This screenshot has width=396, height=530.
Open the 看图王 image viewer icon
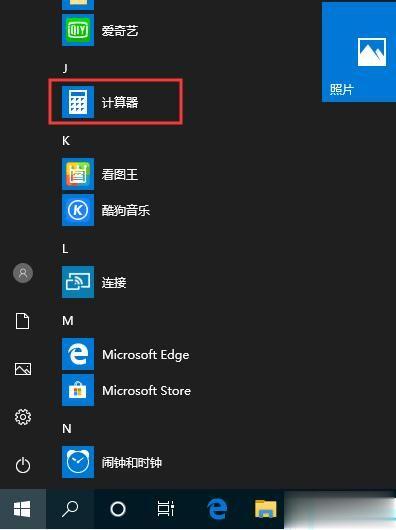click(78, 174)
